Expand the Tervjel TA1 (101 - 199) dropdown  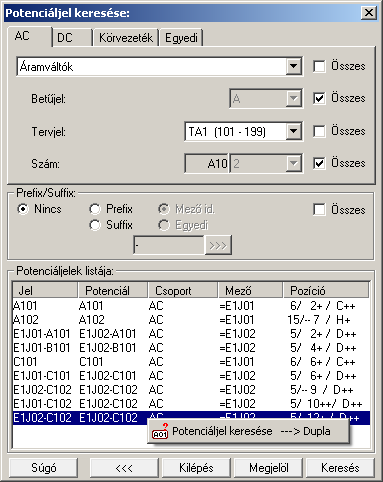[293, 131]
